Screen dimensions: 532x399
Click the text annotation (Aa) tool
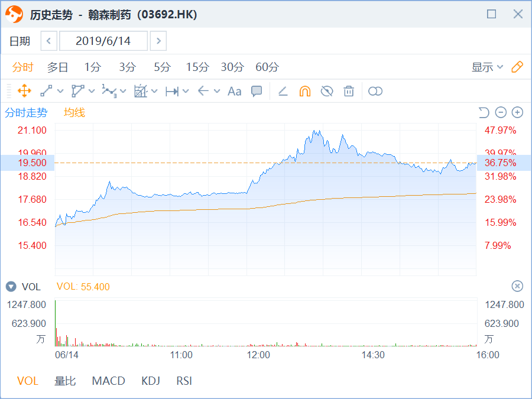(235, 91)
